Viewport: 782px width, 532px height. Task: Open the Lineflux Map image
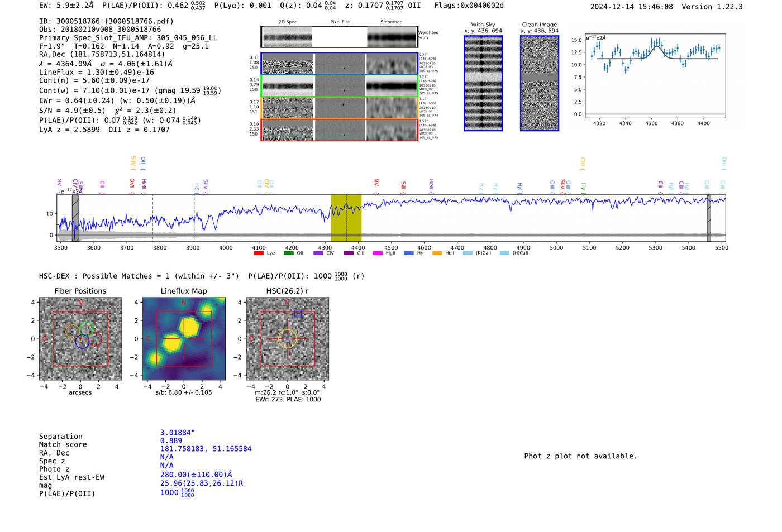pyautogui.click(x=184, y=338)
